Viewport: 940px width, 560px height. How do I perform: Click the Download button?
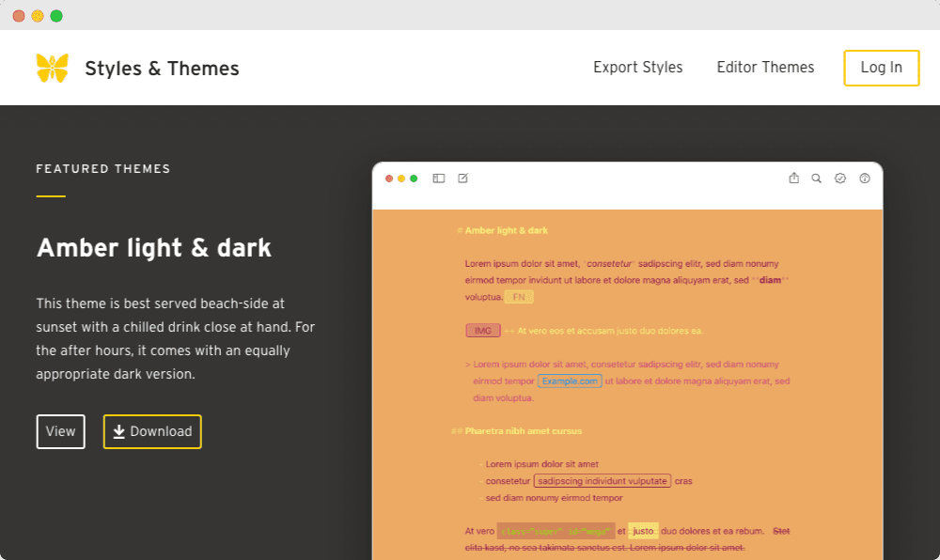point(151,431)
